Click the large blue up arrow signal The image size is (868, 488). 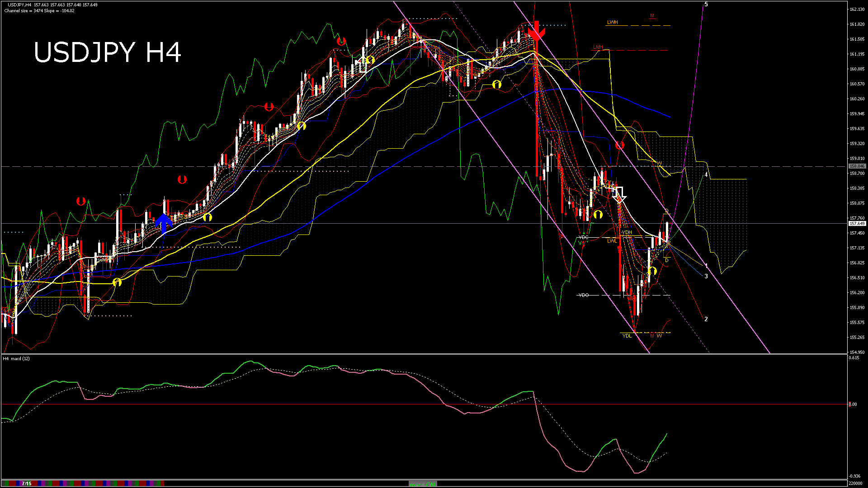click(163, 222)
